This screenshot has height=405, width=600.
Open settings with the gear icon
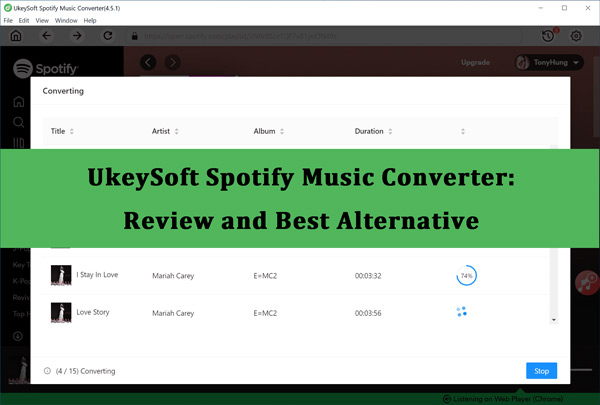coord(576,36)
